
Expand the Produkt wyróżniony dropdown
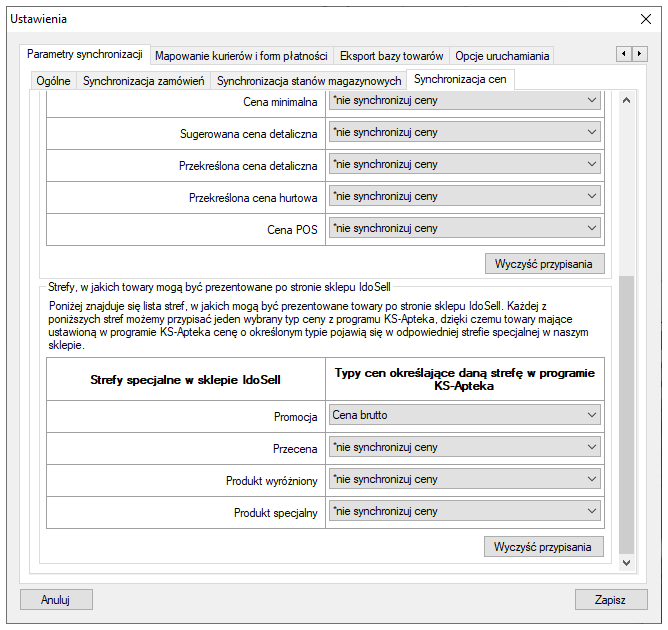coord(465,480)
